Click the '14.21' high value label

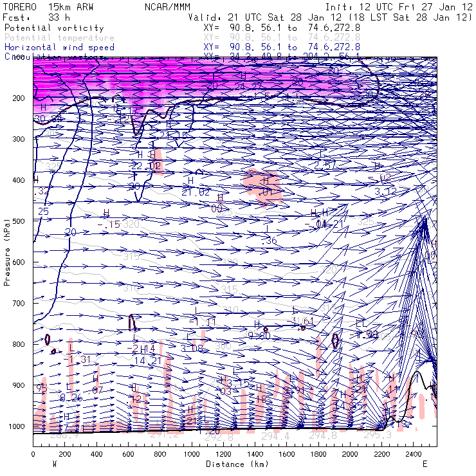(147, 361)
